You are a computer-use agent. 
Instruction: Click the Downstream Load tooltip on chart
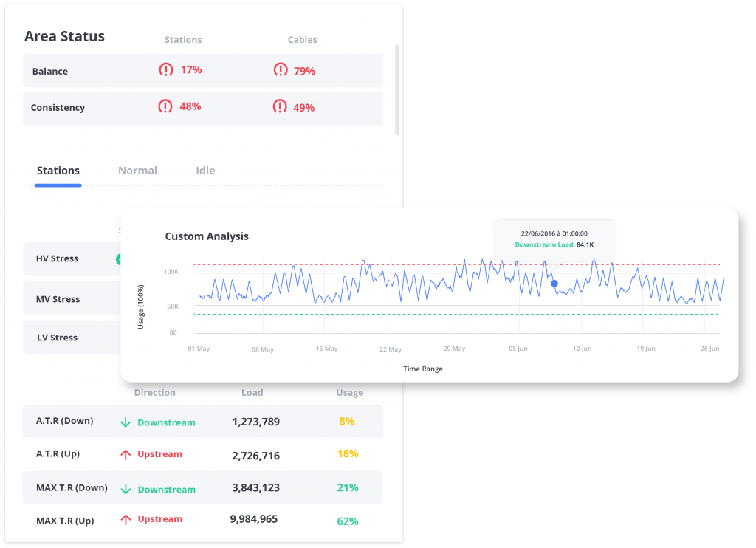pyautogui.click(x=554, y=239)
